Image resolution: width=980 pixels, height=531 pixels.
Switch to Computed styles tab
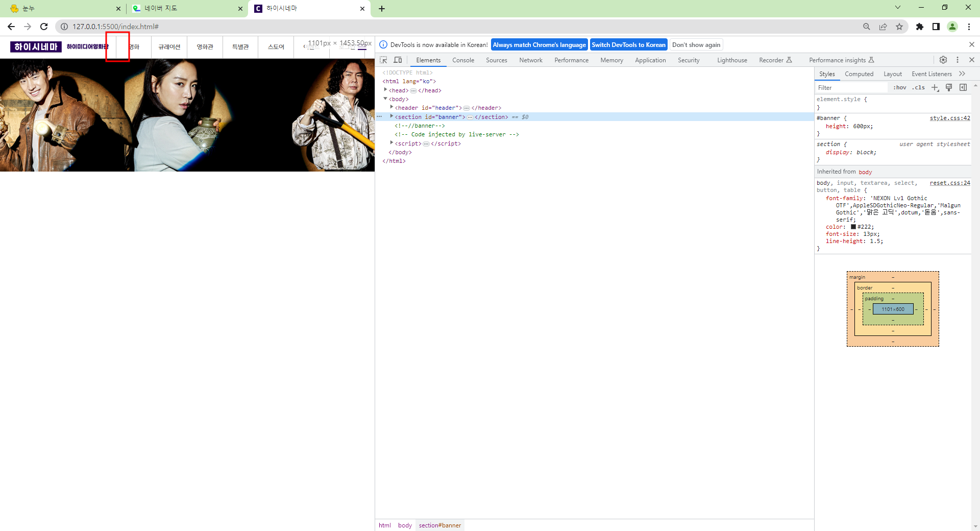coord(859,74)
